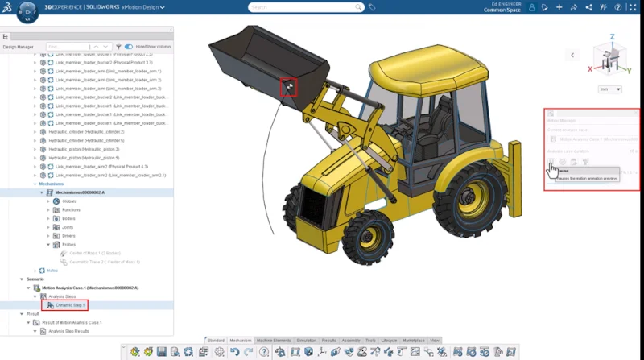
Task: Switch to the Assembly tab
Action: click(x=350, y=341)
